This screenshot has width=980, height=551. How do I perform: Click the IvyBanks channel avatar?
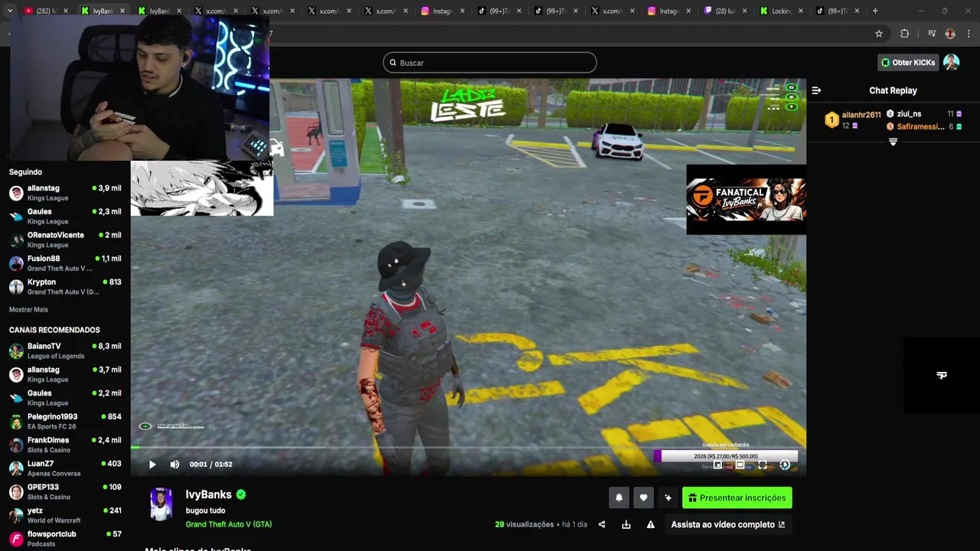[x=161, y=504]
